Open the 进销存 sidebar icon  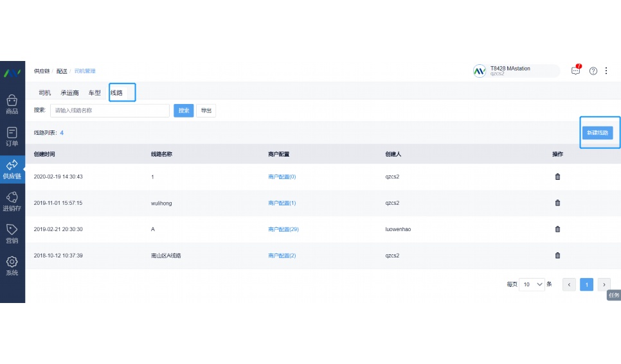coord(12,201)
